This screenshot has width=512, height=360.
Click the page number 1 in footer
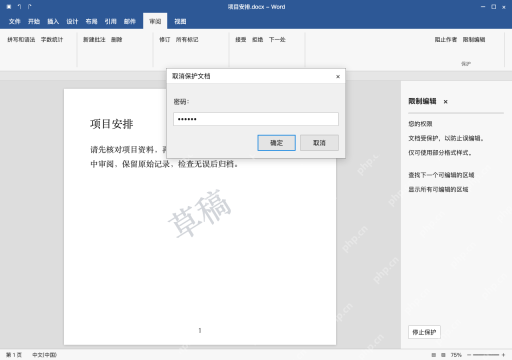click(200, 330)
